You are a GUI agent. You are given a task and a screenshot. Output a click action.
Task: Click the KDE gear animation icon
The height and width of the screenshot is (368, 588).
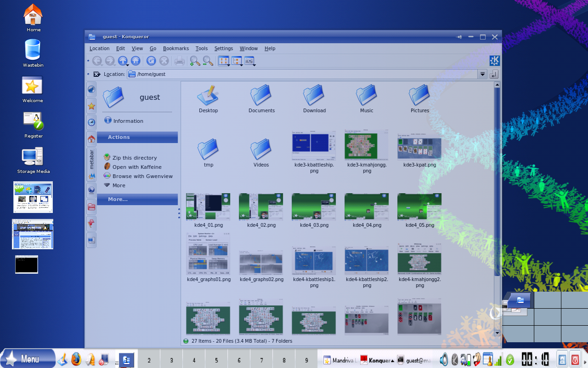494,61
